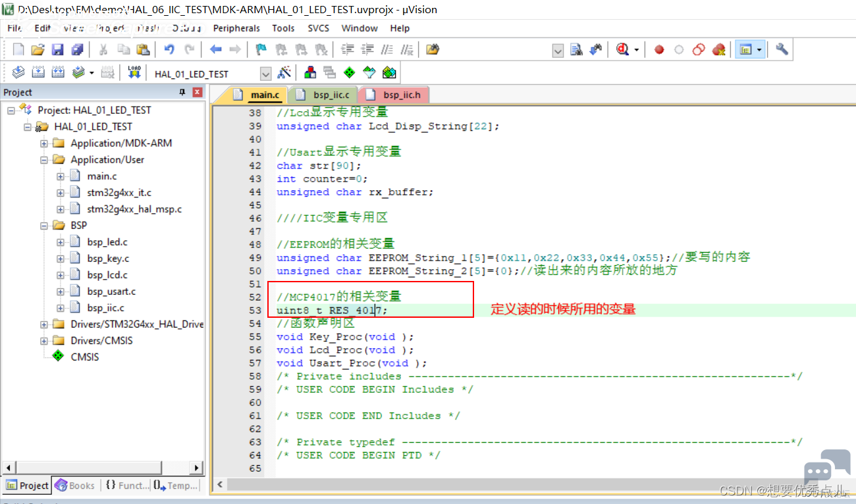Kill all breakpoints with the red X circle icon

pos(718,49)
